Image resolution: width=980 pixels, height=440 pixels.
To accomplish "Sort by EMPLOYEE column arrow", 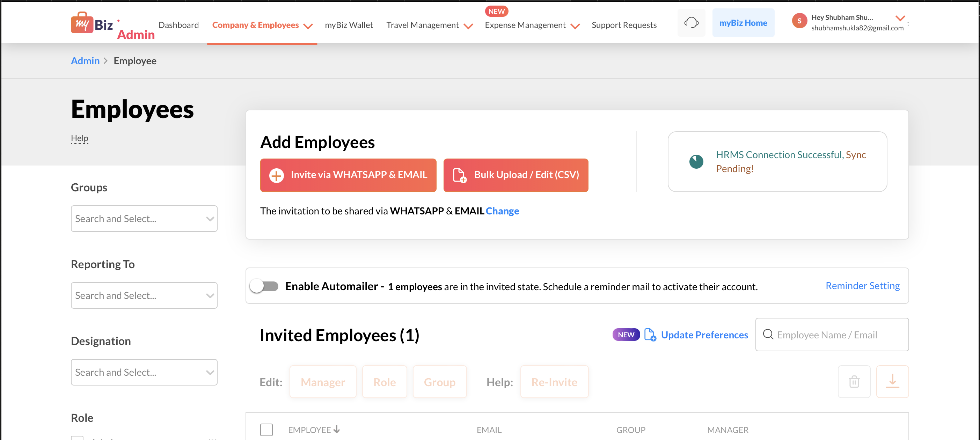I will pos(337,430).
